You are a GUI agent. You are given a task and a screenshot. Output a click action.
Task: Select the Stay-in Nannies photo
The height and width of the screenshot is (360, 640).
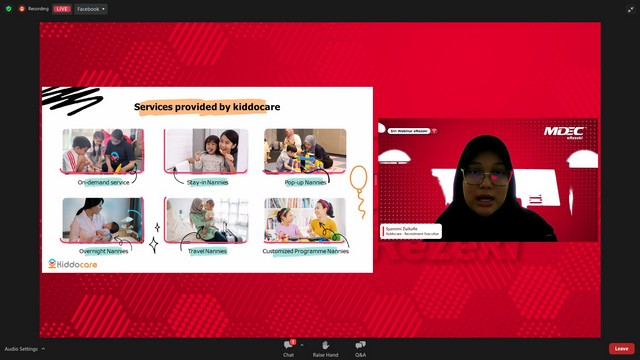point(206,151)
